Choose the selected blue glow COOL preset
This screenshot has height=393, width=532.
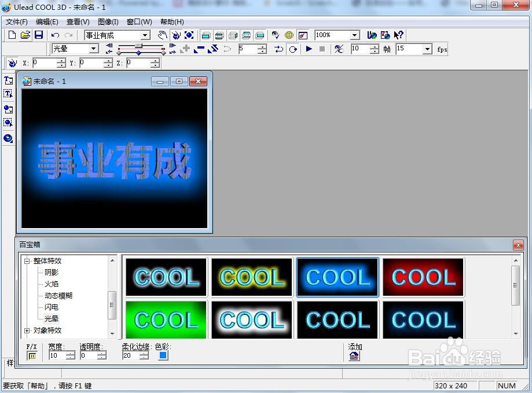337,277
